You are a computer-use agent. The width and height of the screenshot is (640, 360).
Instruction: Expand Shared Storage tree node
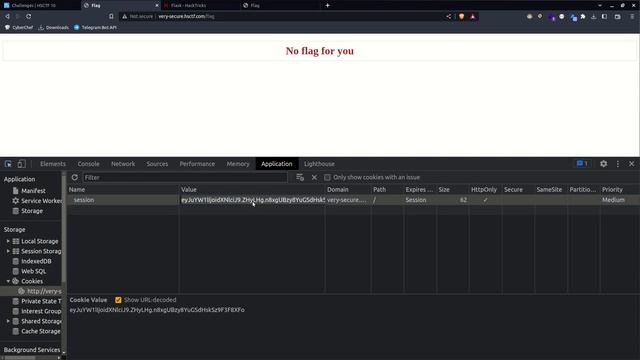[8, 321]
